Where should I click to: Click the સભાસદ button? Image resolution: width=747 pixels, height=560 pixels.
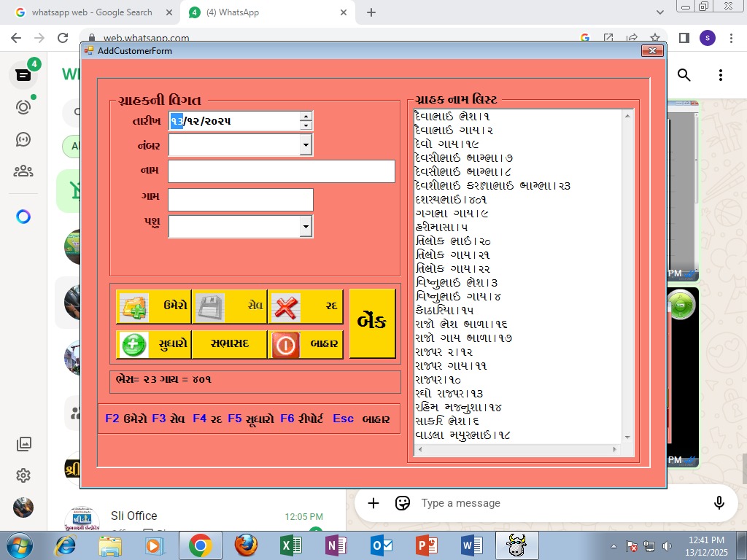click(x=229, y=344)
